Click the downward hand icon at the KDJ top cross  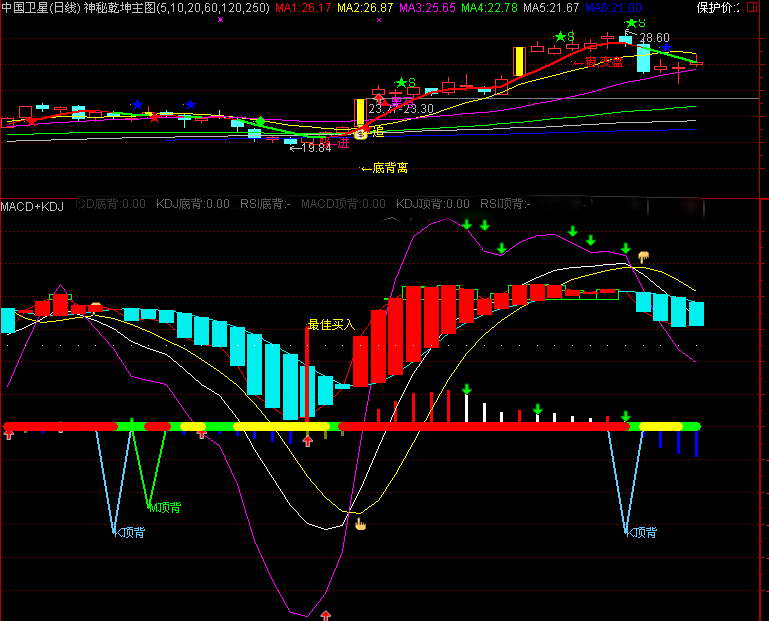[643, 256]
